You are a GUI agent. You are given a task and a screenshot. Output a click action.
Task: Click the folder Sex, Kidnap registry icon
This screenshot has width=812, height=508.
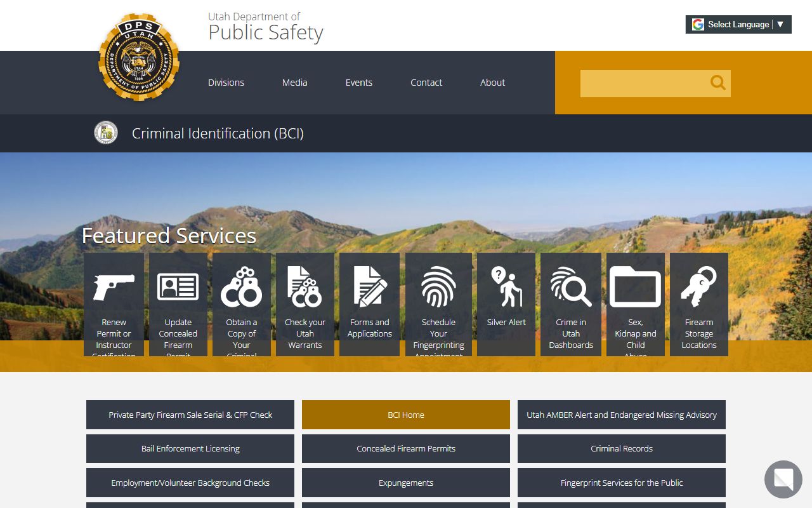(636, 286)
